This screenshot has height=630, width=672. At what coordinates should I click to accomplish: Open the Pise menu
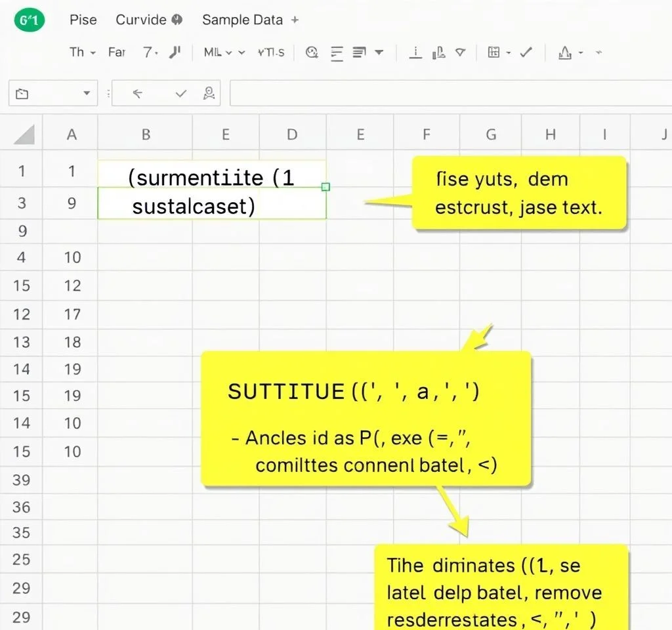83,20
